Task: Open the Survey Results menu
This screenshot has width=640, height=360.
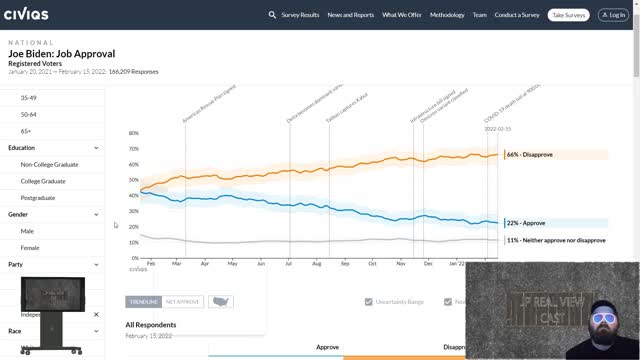Action: coord(300,15)
